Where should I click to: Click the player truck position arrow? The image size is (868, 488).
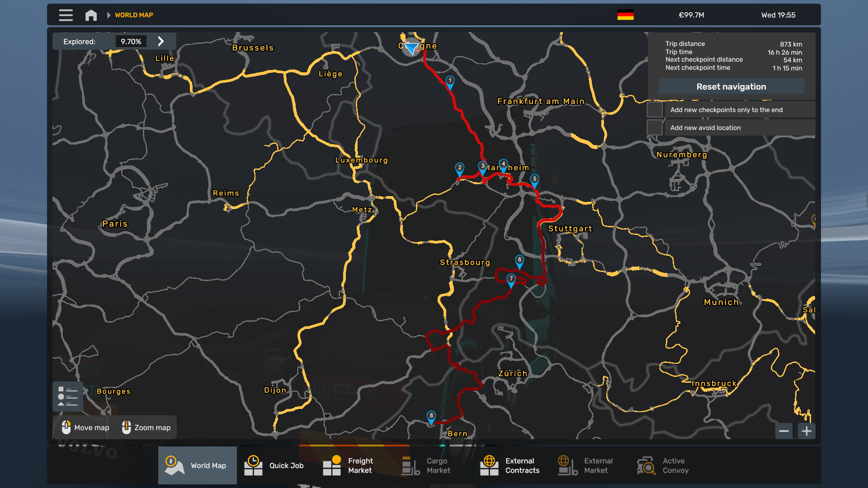pyautogui.click(x=411, y=47)
